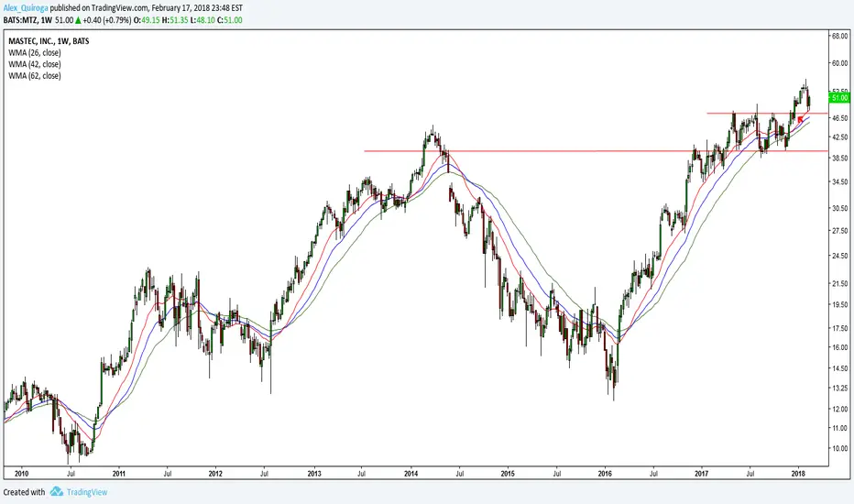Click the 17.50 price axis label

point(840,329)
